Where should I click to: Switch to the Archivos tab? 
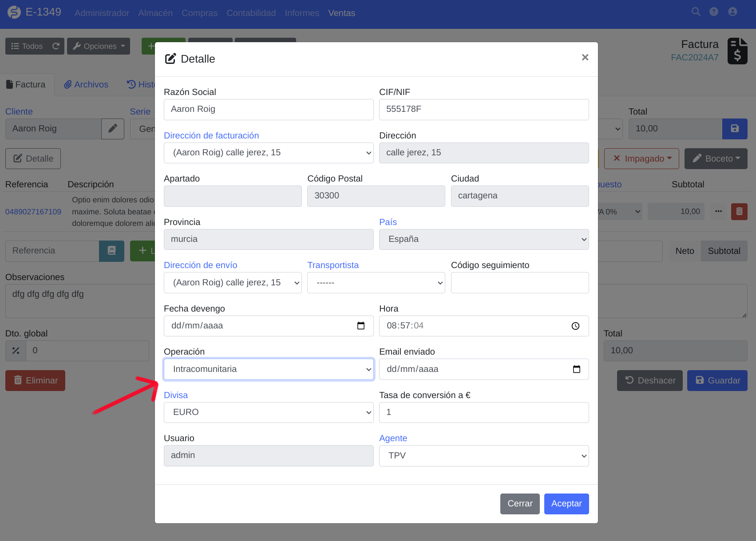pyautogui.click(x=86, y=84)
